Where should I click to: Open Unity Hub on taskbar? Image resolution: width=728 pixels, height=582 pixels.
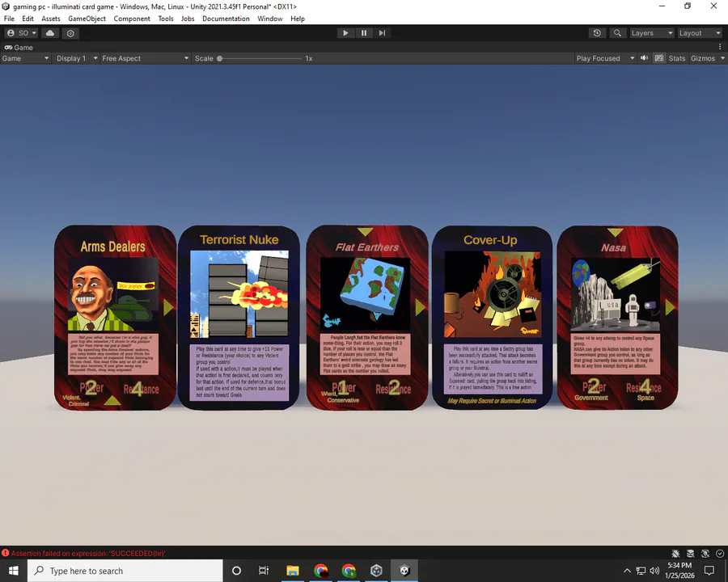tap(376, 571)
